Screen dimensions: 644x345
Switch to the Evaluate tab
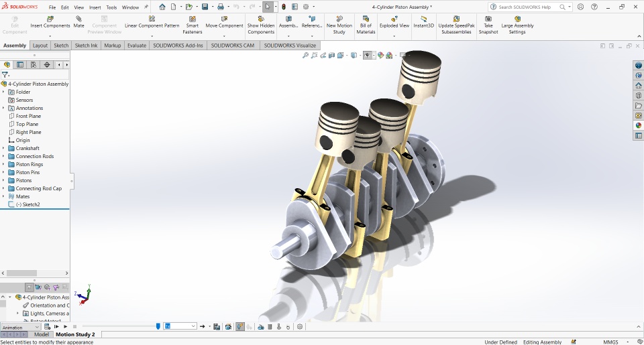tap(137, 46)
